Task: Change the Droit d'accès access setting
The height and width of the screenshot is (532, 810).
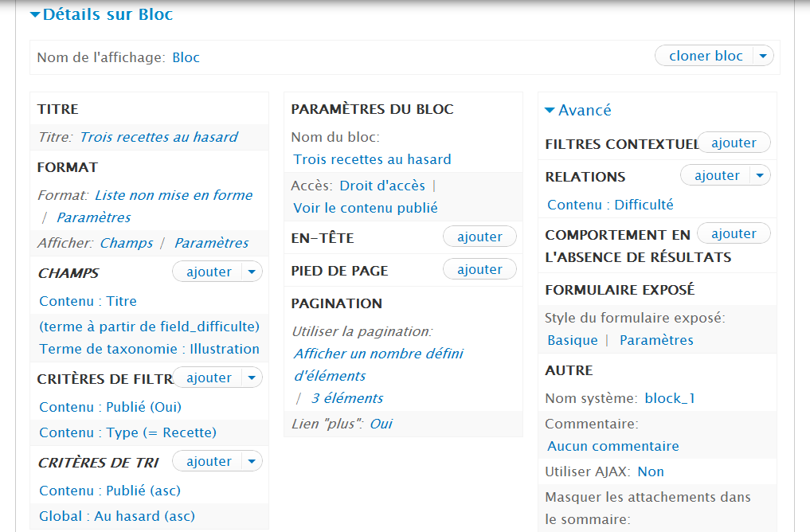Action: (x=382, y=186)
